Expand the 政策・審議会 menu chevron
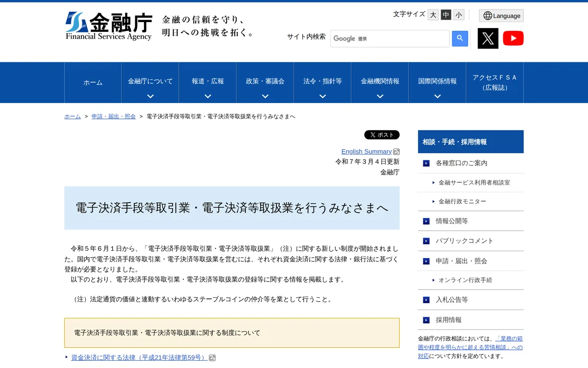 coord(265,96)
